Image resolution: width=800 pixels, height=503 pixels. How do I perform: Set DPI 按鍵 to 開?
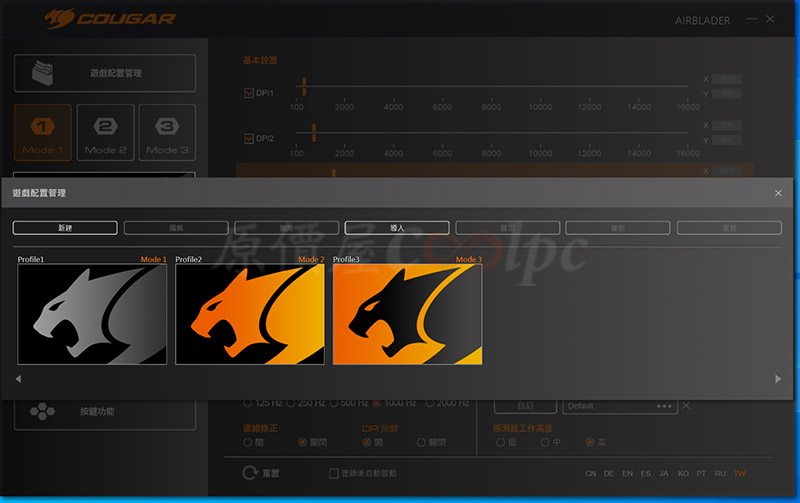pos(366,442)
